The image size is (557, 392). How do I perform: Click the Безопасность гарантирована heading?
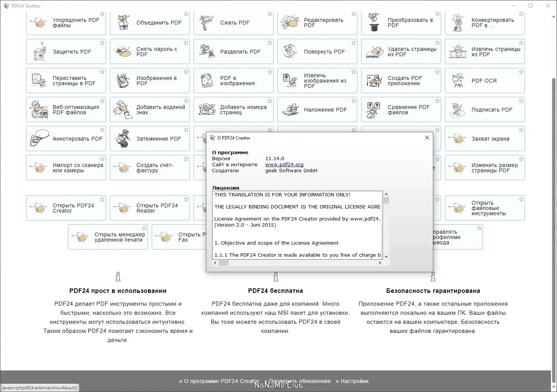point(433,291)
